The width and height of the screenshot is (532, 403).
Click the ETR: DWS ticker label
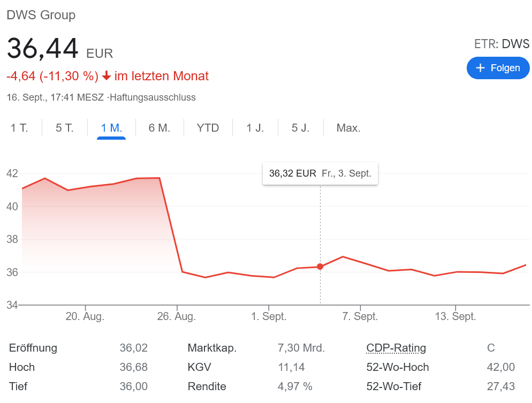pyautogui.click(x=501, y=44)
